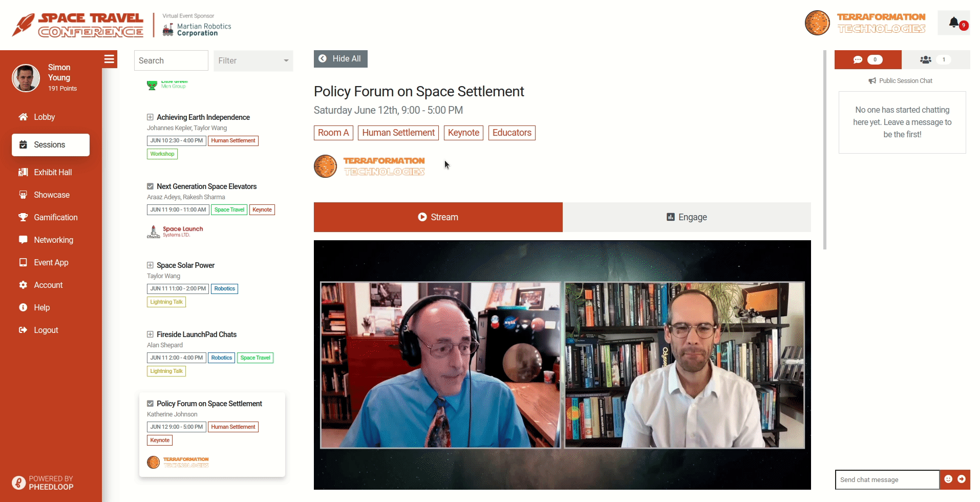Expand Achieving Earth Independence session
This screenshot has width=980, height=502.
click(150, 117)
